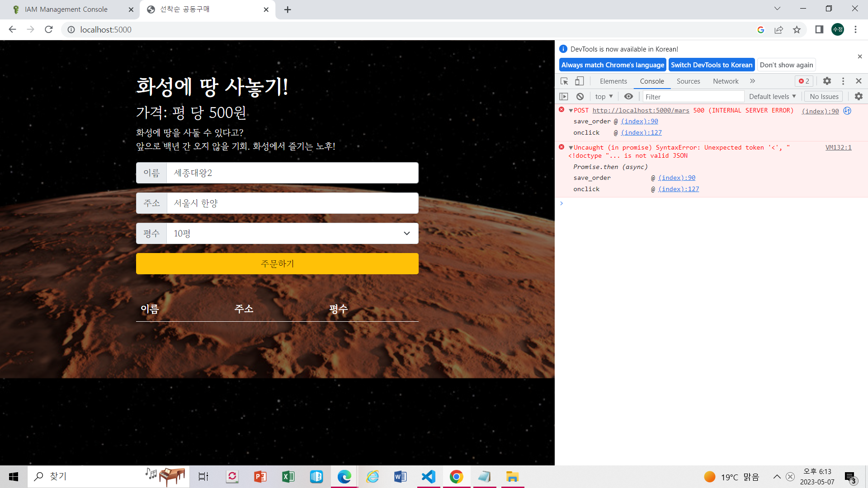
Task: Open the tab search chevron
Action: click(x=777, y=9)
